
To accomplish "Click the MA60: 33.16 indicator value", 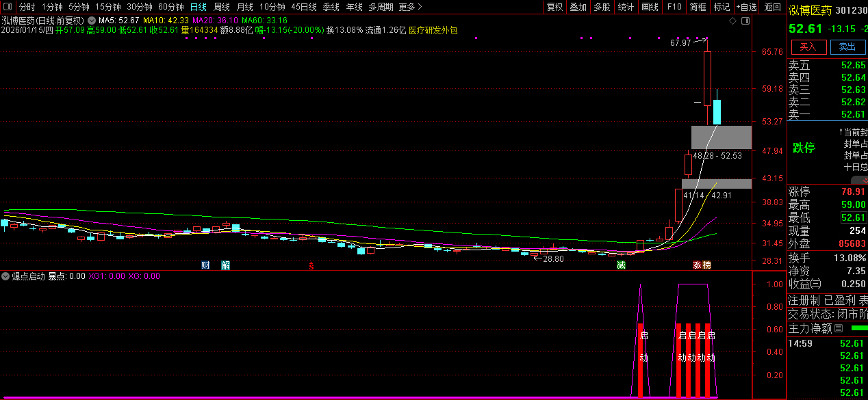I will [264, 21].
